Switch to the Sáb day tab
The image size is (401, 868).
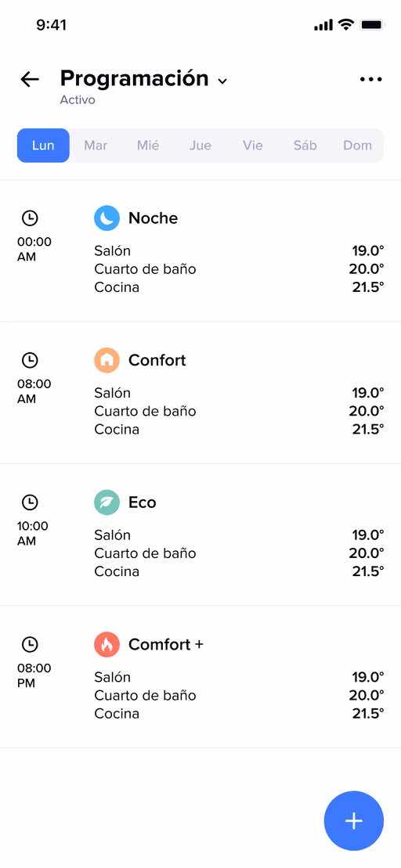(305, 146)
